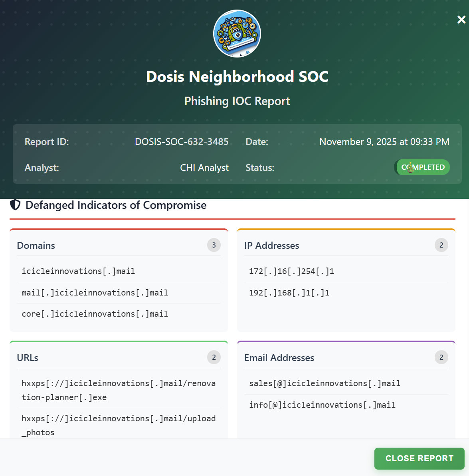Screen dimensions: 469x476
Task: Click the 172[.]16[.]254[.]1 IP address
Action: pos(291,271)
